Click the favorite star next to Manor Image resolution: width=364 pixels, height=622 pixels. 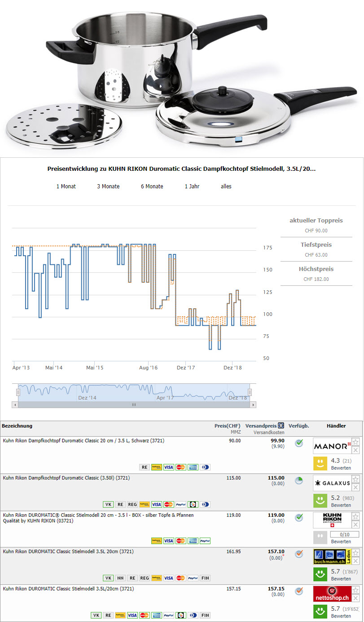355,442
